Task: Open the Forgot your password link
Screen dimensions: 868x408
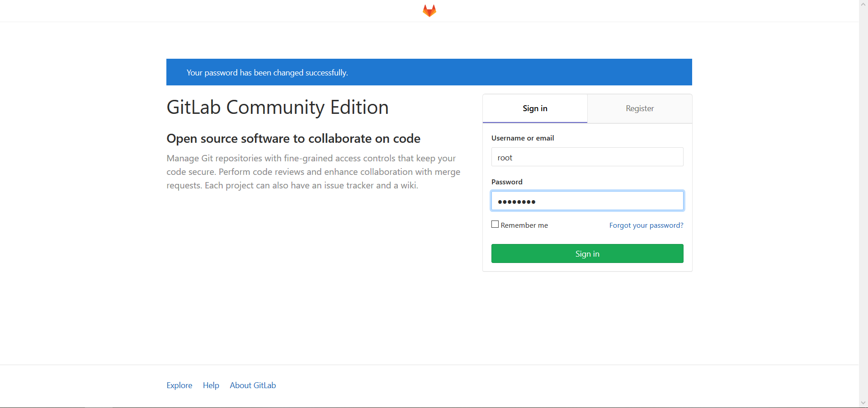Action: 646,225
